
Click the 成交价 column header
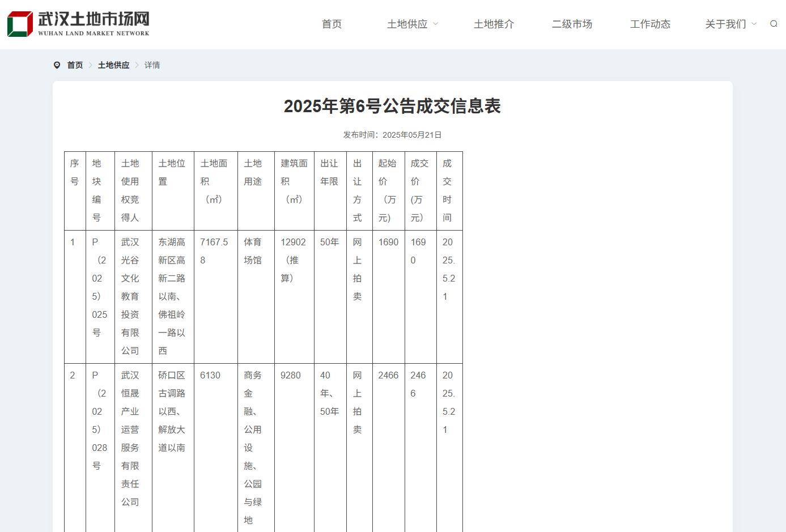420,190
